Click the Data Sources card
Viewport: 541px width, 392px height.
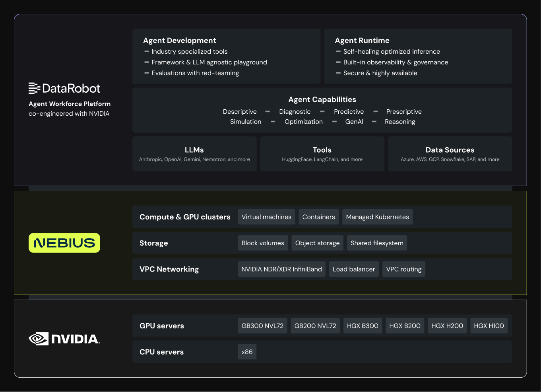(x=450, y=154)
